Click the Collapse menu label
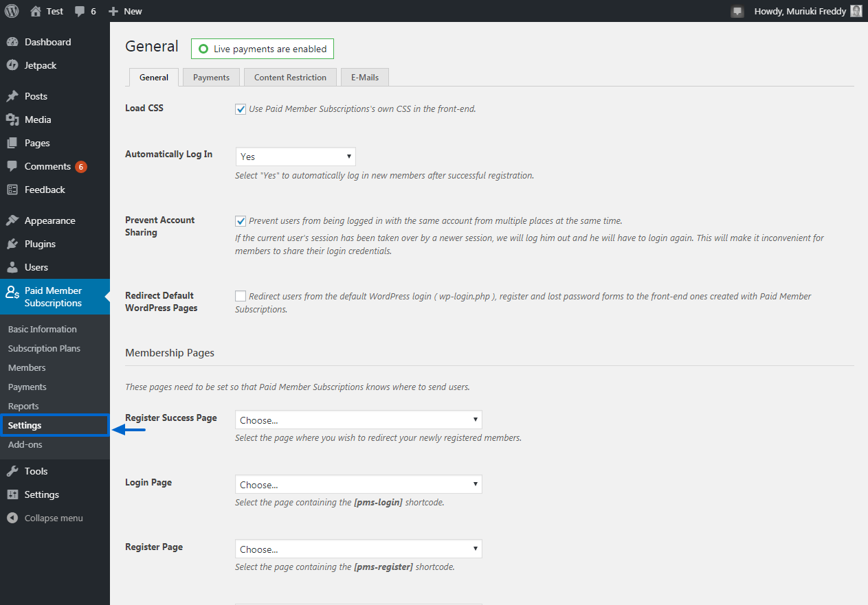This screenshot has width=868, height=605. tap(54, 518)
